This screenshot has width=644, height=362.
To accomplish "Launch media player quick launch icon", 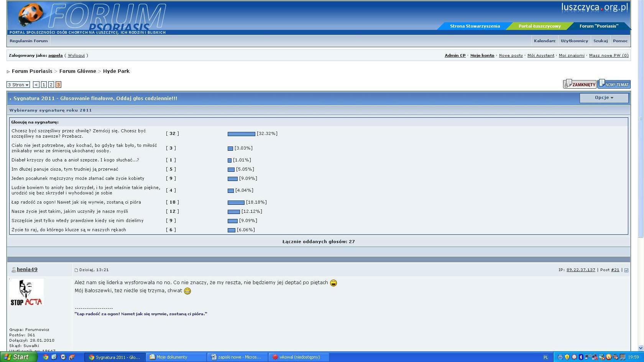I will [x=63, y=357].
